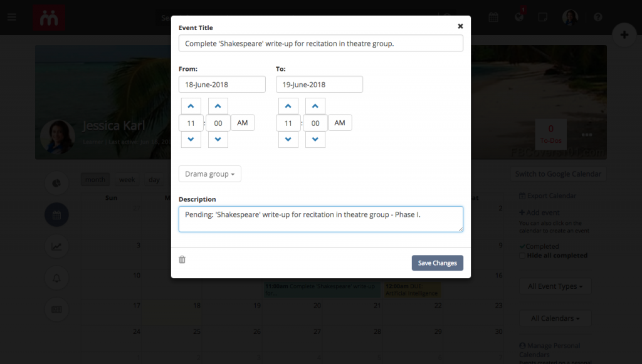Switch to month calendar view
Image resolution: width=642 pixels, height=364 pixels.
pyautogui.click(x=95, y=180)
